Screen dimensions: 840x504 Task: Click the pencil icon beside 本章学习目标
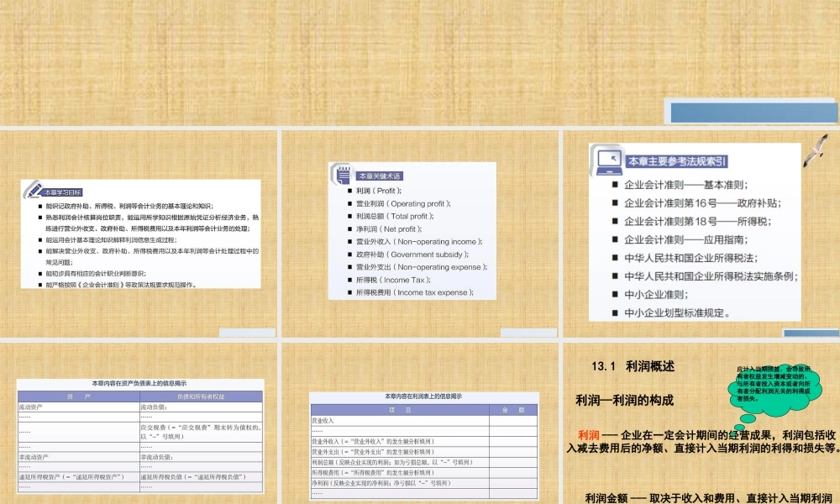click(34, 190)
